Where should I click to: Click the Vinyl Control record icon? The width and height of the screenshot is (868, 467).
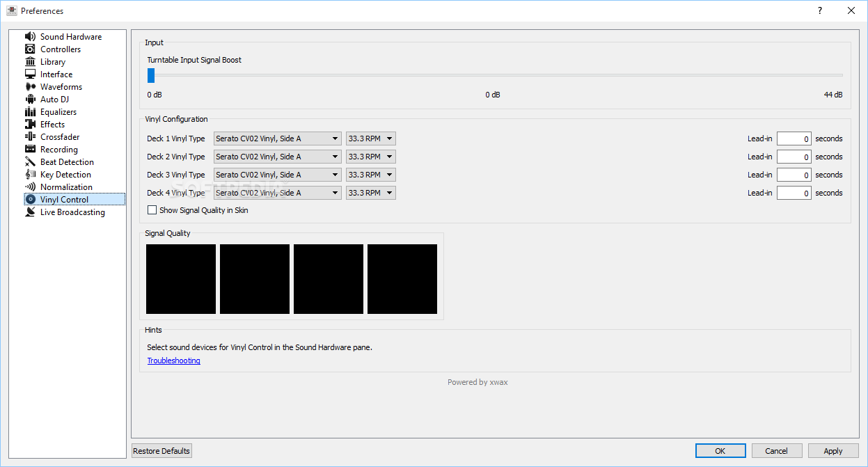[30, 200]
